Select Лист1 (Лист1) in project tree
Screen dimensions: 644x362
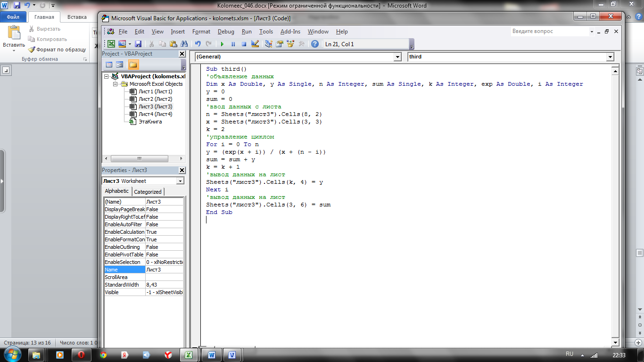[x=155, y=91]
